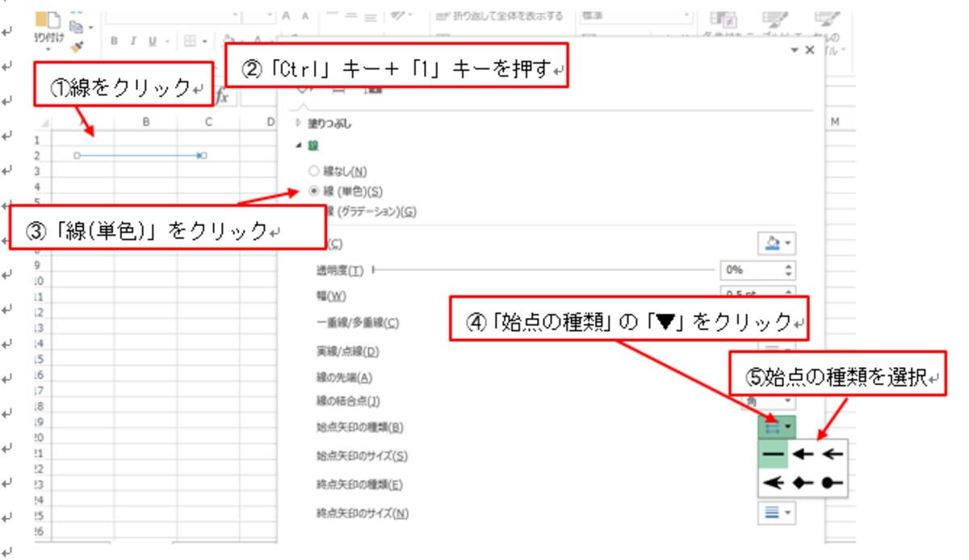969x560 pixels.
Task: Open the line color picker dropdown
Action: [778, 242]
